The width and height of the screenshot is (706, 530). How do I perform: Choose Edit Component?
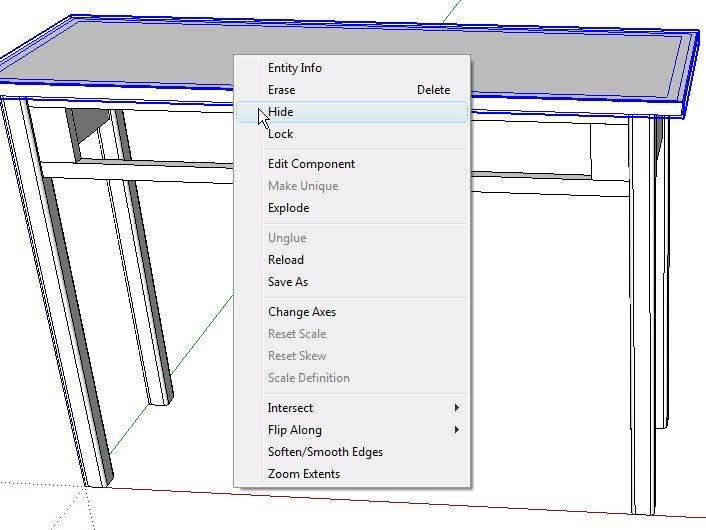[352, 164]
